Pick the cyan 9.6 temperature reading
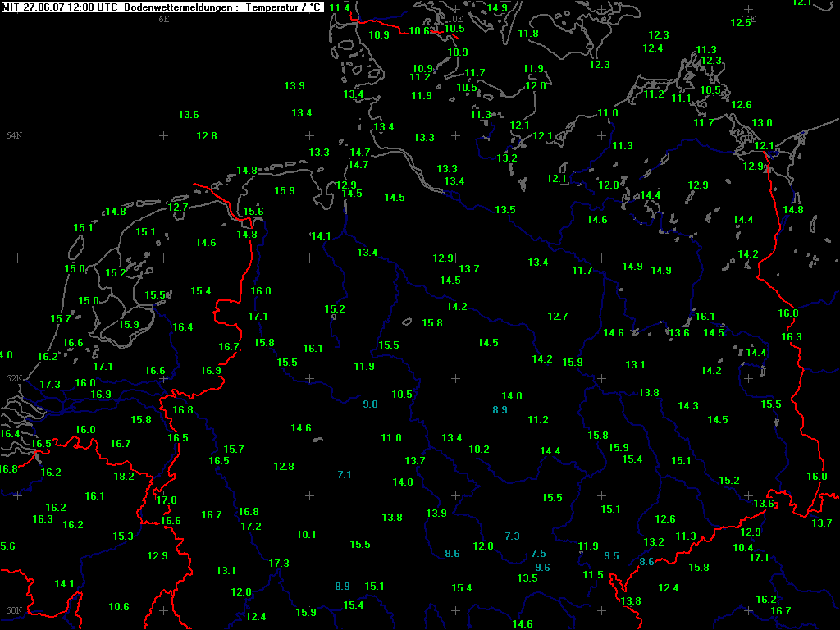 [x=542, y=568]
